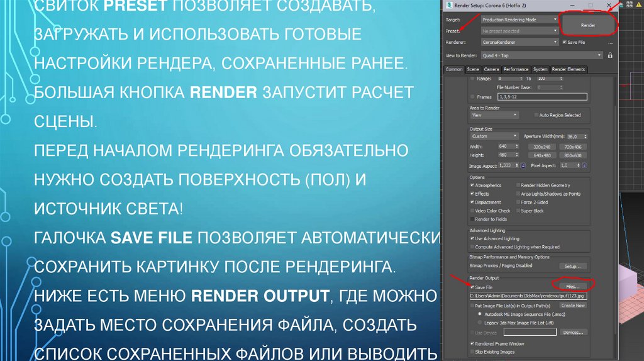Click the Frames input field 1,3,5-12

tap(542, 97)
